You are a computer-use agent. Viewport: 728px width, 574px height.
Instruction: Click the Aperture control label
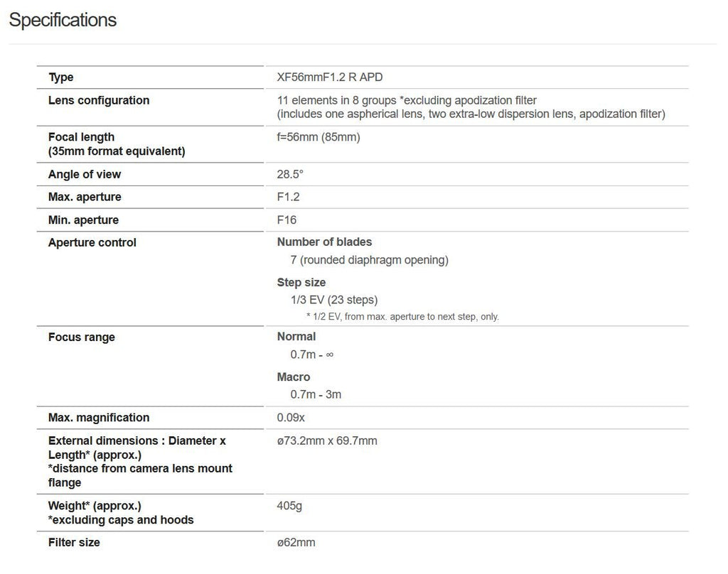tap(92, 242)
